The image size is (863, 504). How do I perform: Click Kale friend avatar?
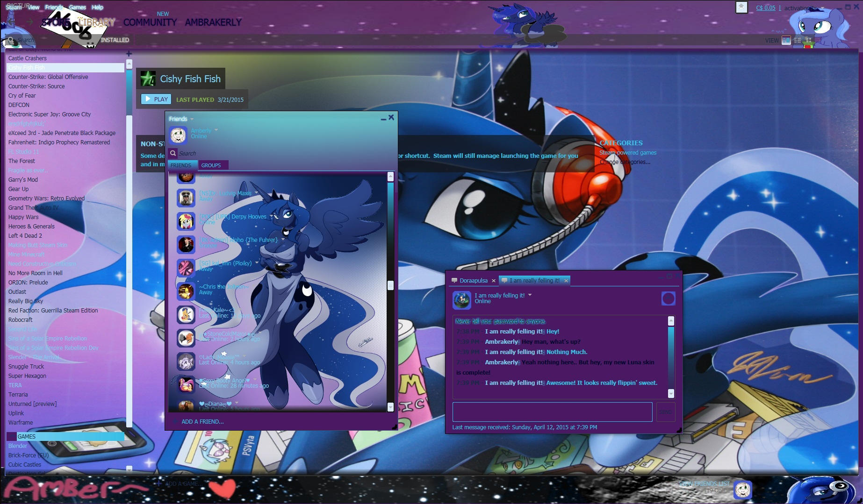[186, 314]
